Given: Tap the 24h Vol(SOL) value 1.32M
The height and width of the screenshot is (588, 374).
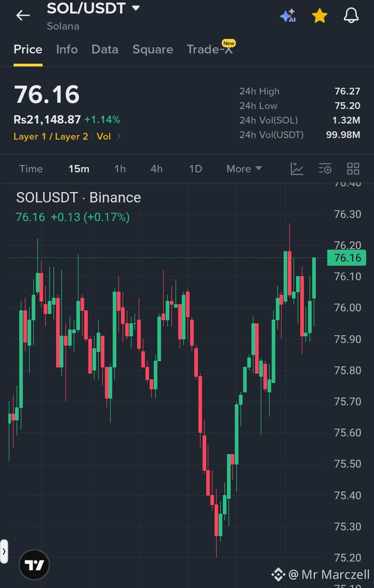Looking at the screenshot, I should 346,120.
